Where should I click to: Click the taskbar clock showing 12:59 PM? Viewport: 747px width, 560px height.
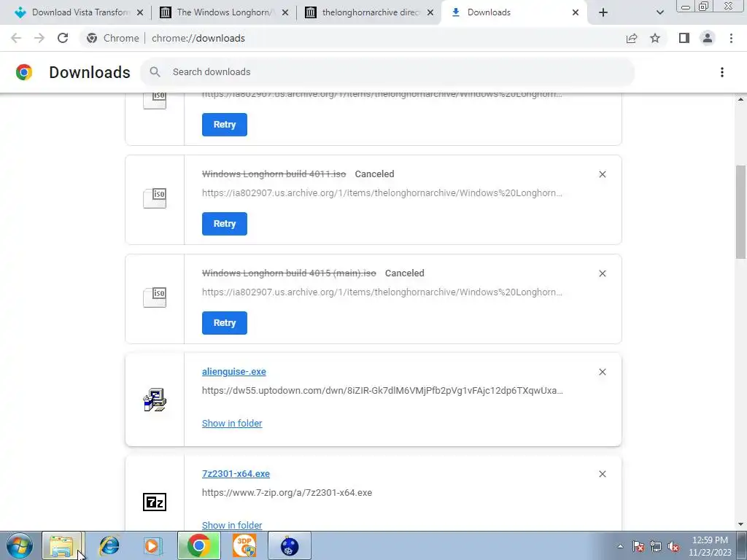[710, 546]
